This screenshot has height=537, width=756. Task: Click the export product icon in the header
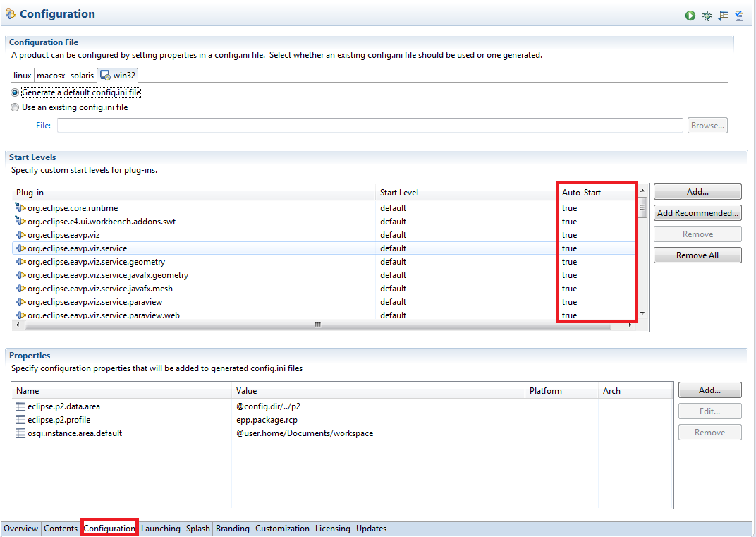(724, 16)
